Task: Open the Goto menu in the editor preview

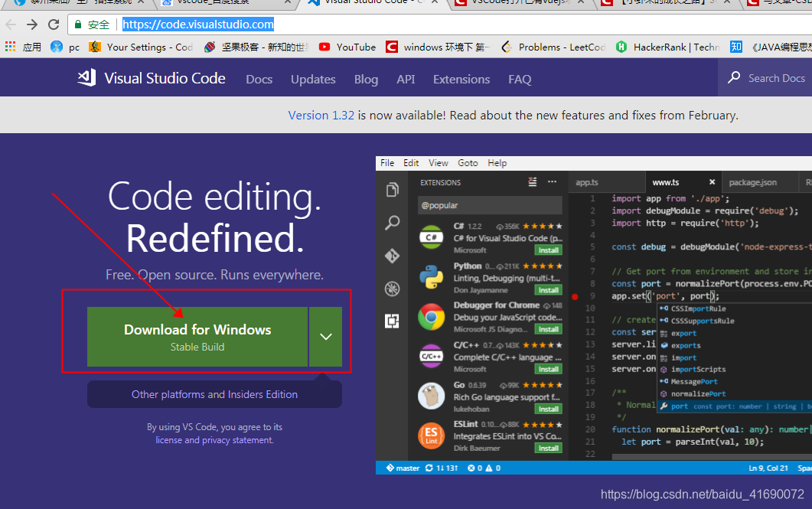Action: pos(468,162)
